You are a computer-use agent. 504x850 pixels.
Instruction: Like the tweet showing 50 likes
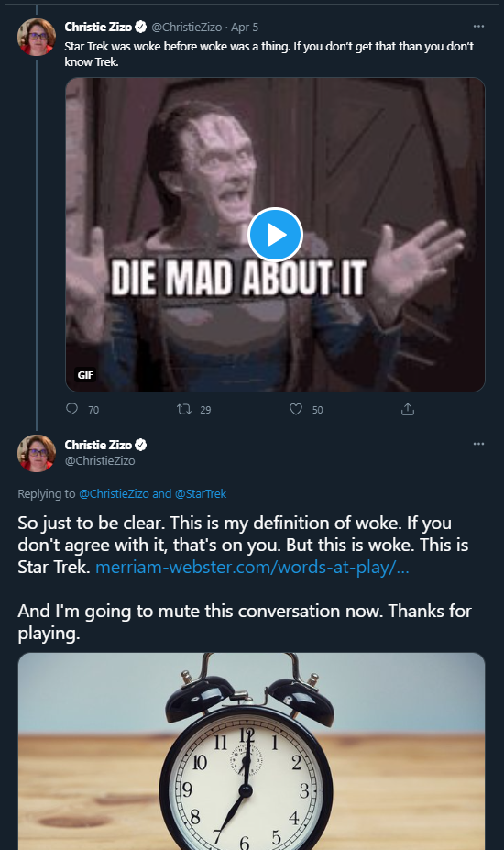pyautogui.click(x=295, y=409)
